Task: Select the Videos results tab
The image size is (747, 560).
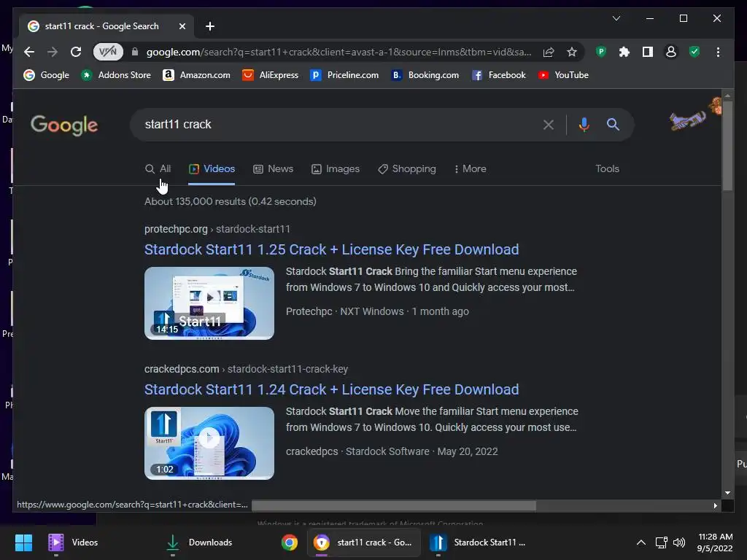Action: (212, 169)
